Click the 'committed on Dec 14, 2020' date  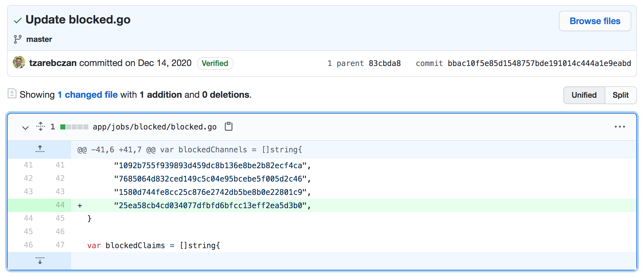(135, 63)
